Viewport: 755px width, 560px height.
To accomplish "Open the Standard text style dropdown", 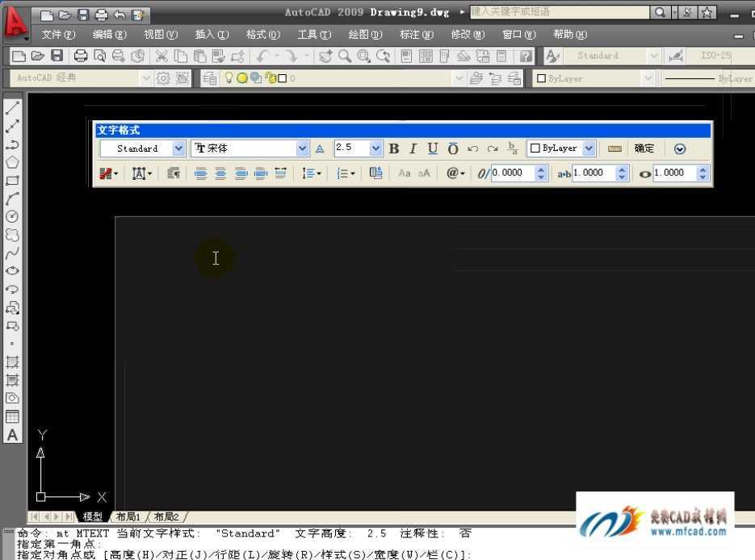I will [x=178, y=148].
